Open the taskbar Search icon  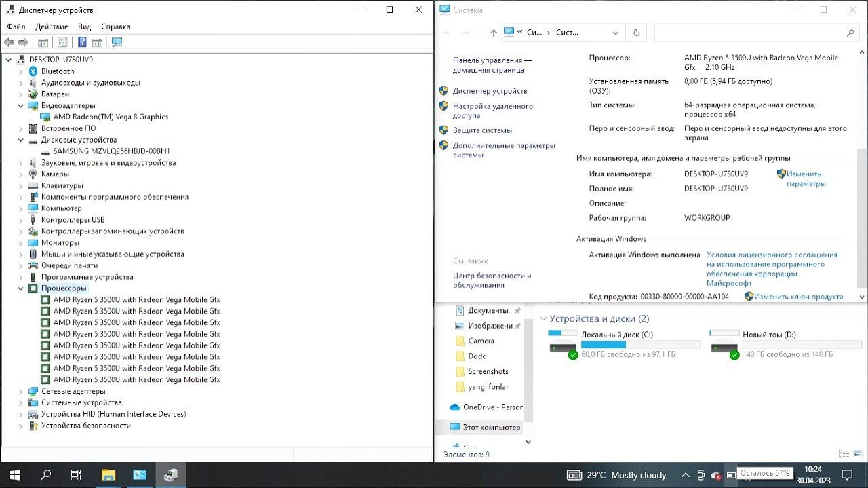click(45, 475)
